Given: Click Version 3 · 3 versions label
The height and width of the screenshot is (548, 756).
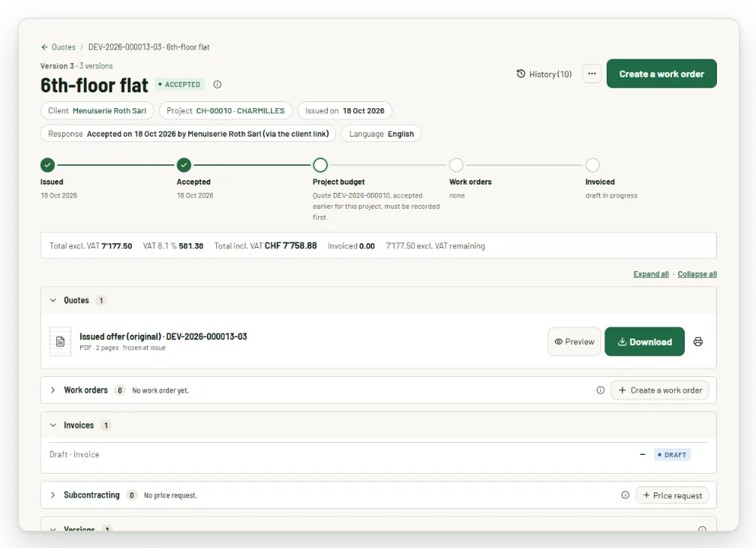Looking at the screenshot, I should [x=76, y=66].
